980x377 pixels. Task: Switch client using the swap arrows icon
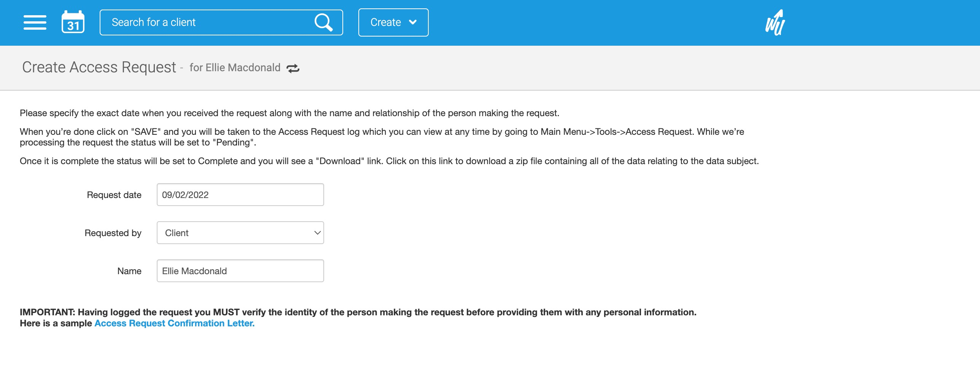pyautogui.click(x=292, y=68)
